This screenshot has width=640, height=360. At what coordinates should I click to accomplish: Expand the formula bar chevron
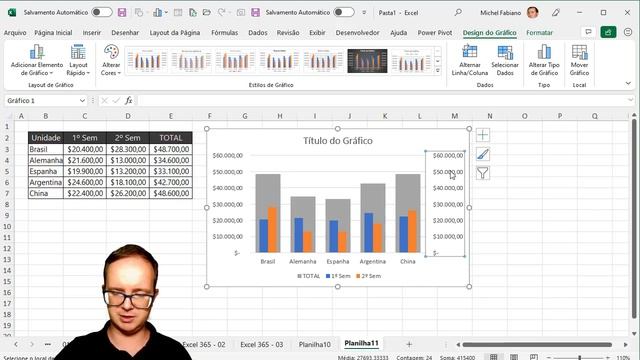630,100
